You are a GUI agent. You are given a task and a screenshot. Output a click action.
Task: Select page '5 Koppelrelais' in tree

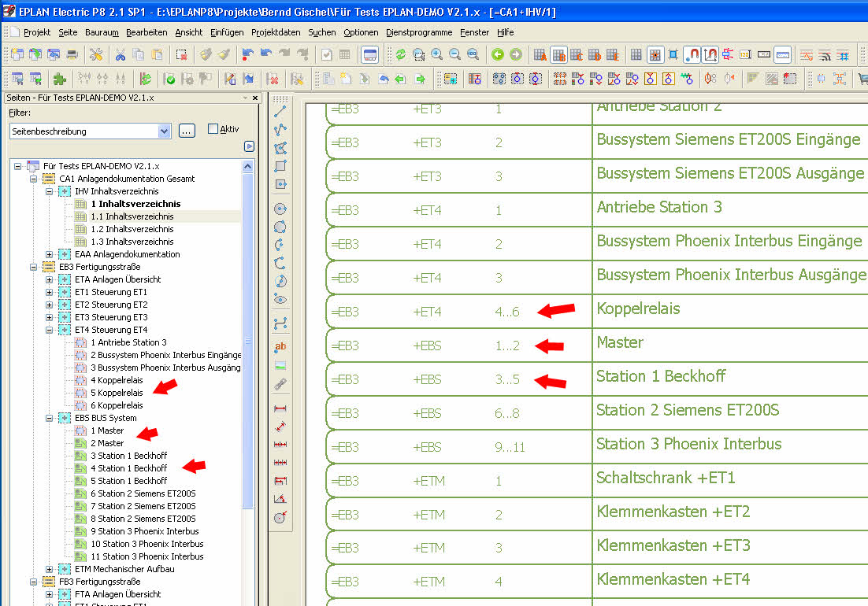117,394
